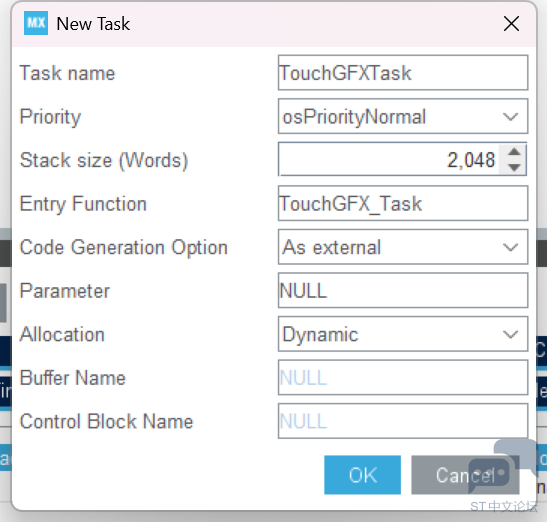
Task: Open the Priority dropdown arrow
Action: [x=510, y=117]
